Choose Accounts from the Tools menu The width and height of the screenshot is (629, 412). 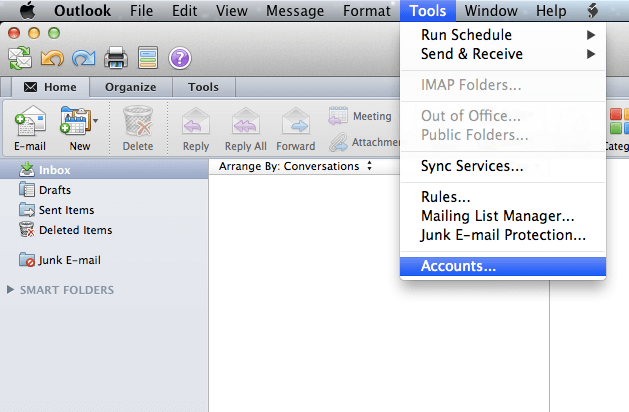tap(503, 266)
